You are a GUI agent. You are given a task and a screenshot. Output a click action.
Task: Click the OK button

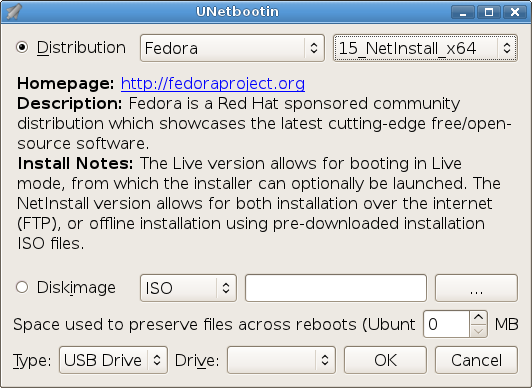pos(385,360)
